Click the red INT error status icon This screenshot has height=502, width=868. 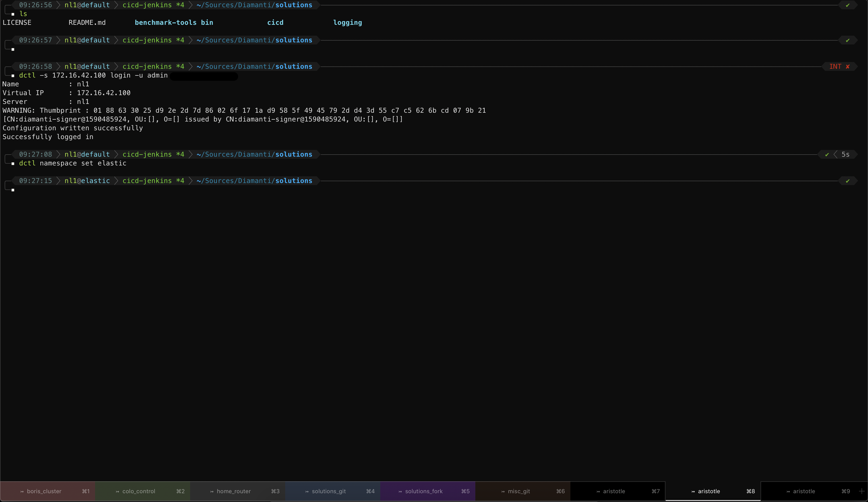click(848, 66)
